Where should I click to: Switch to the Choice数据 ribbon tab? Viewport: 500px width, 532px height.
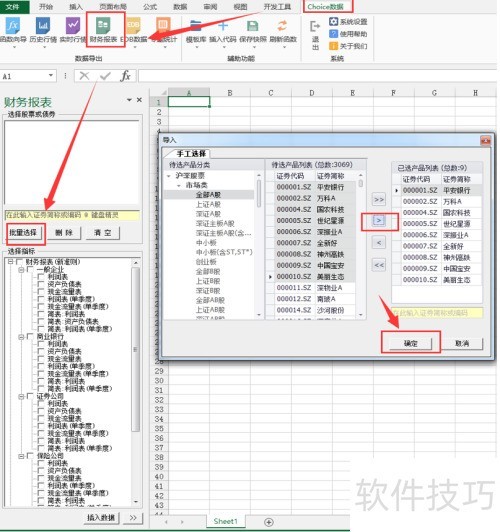325,6
